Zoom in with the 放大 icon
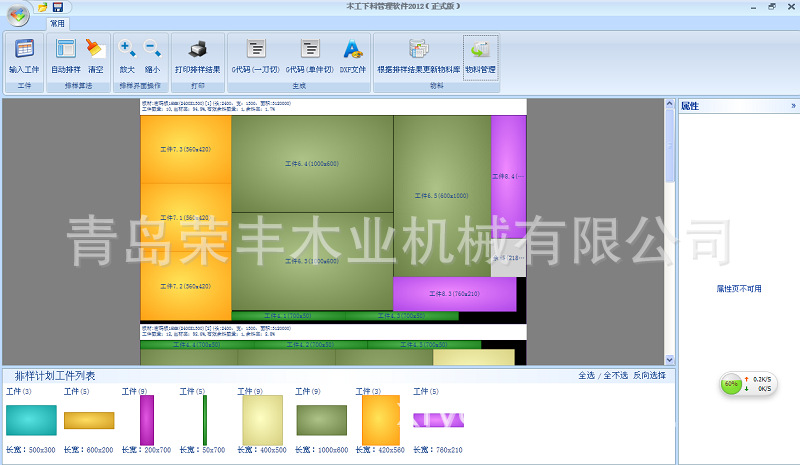Viewport: 800px width, 465px height. 127,49
